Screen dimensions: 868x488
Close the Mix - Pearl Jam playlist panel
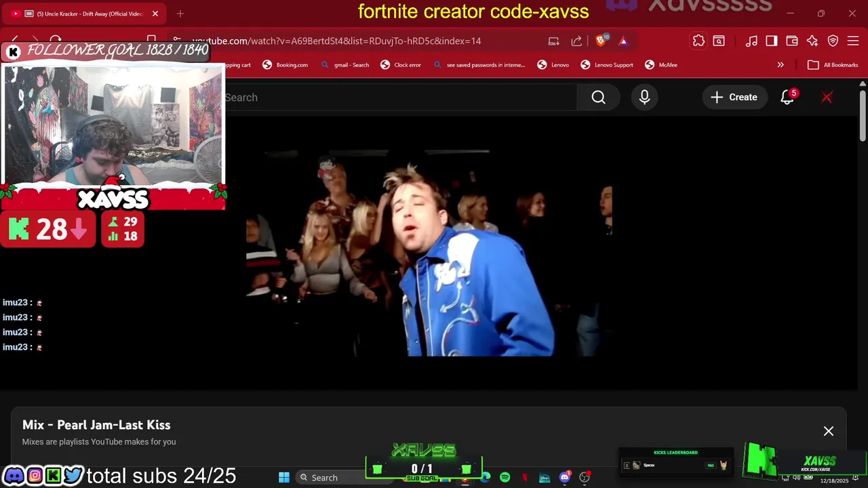[x=828, y=431]
